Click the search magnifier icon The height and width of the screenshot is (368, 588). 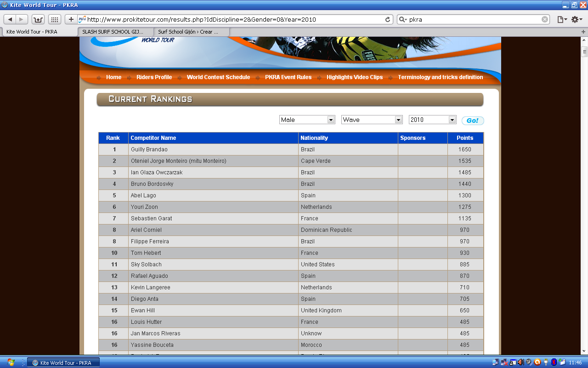coord(402,19)
